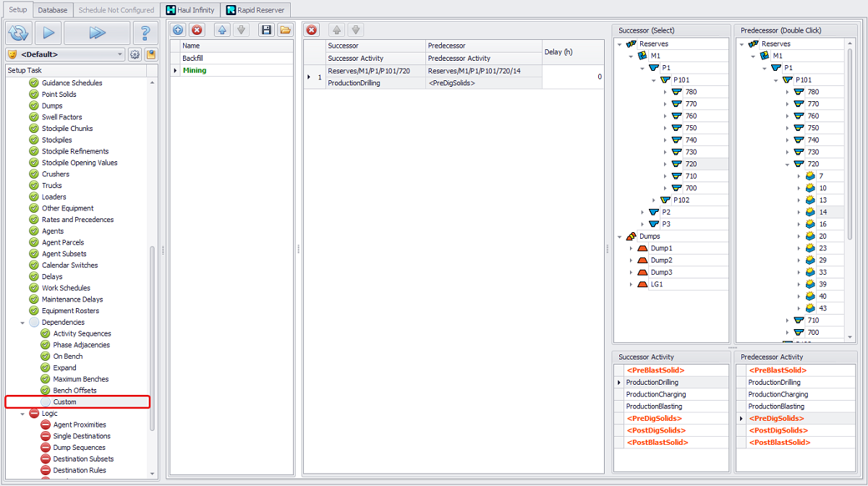Open settings gear next to Default dropdown
The width and height of the screenshot is (868, 486).
pos(135,54)
